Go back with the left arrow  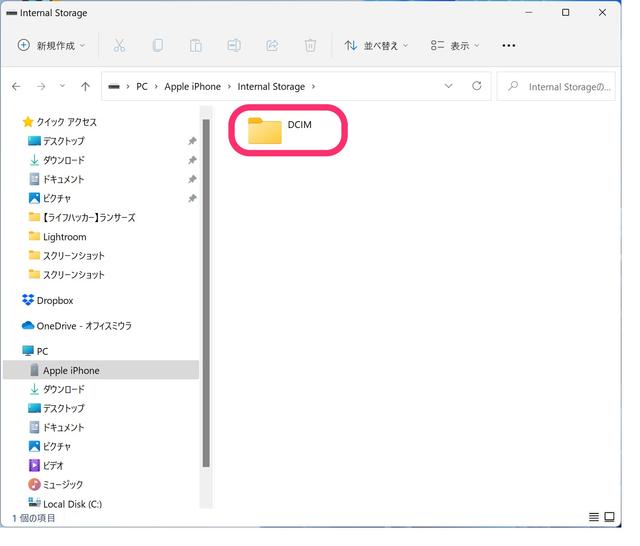(16, 87)
